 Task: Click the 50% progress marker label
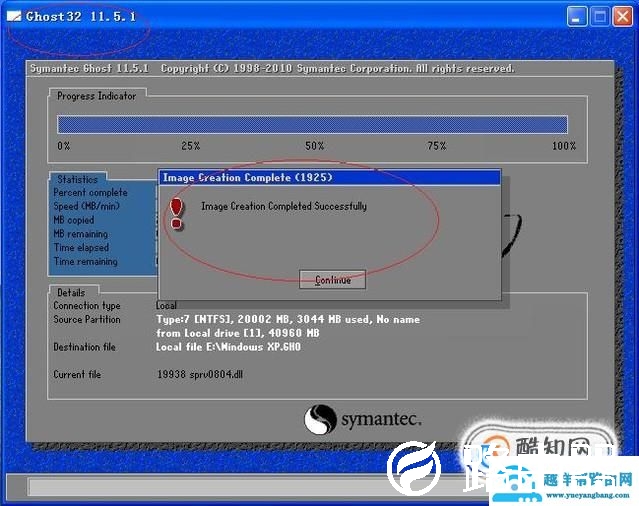pyautogui.click(x=315, y=146)
